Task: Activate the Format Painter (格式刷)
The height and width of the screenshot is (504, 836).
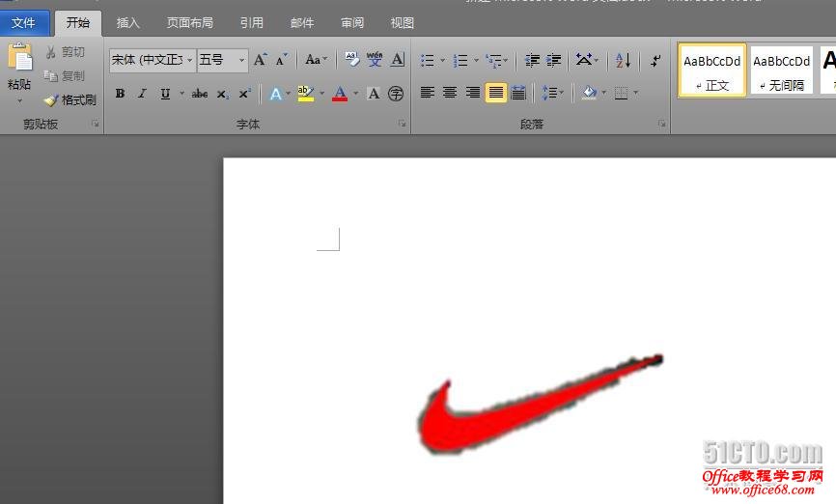Action: (70, 99)
